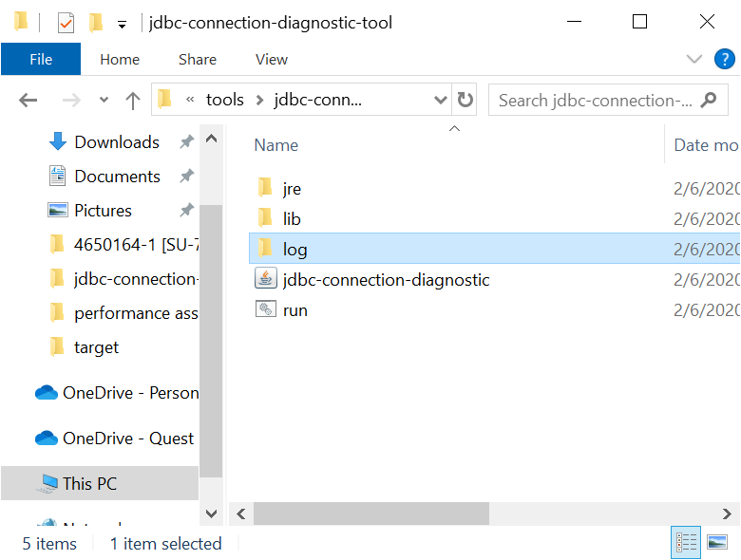Click the Refresh button beside address bar
Image resolution: width=741 pixels, height=560 pixels.
pos(465,100)
